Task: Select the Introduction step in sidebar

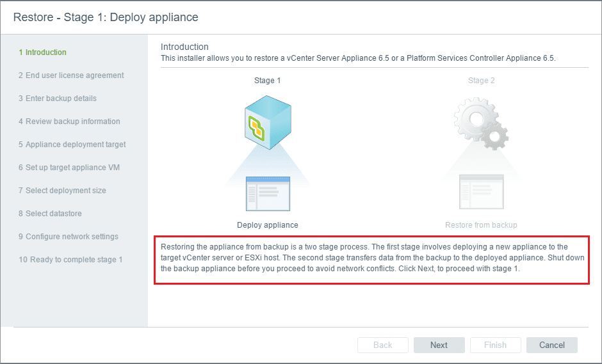Action: 42,52
